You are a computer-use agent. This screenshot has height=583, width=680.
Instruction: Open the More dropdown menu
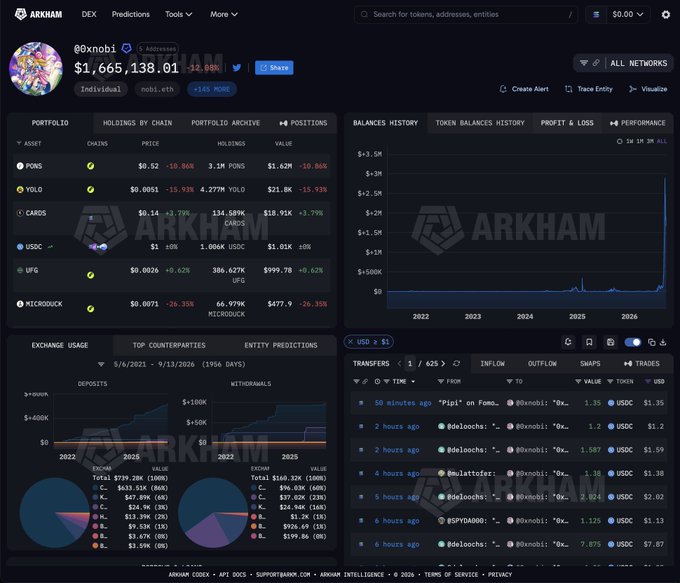point(224,14)
